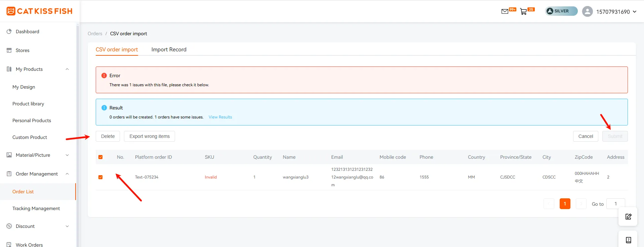Click the Platform order ID column header
644x247 pixels.
point(154,157)
